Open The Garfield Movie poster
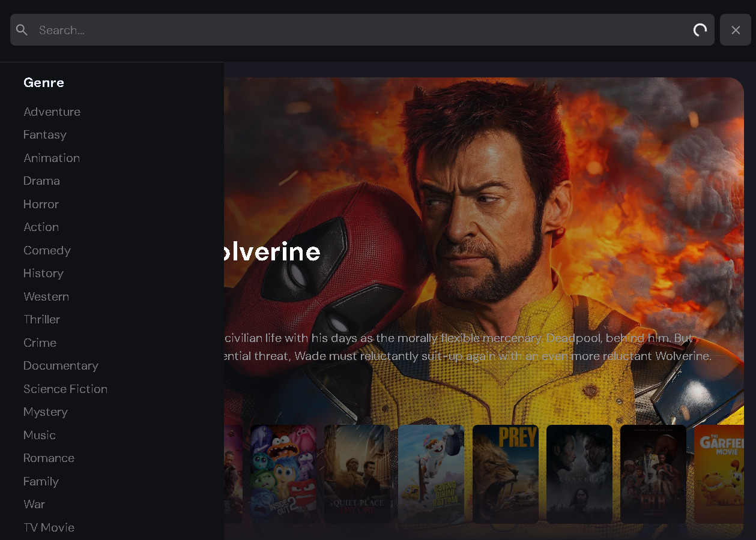Screen dimensions: 756x540 [719, 474]
